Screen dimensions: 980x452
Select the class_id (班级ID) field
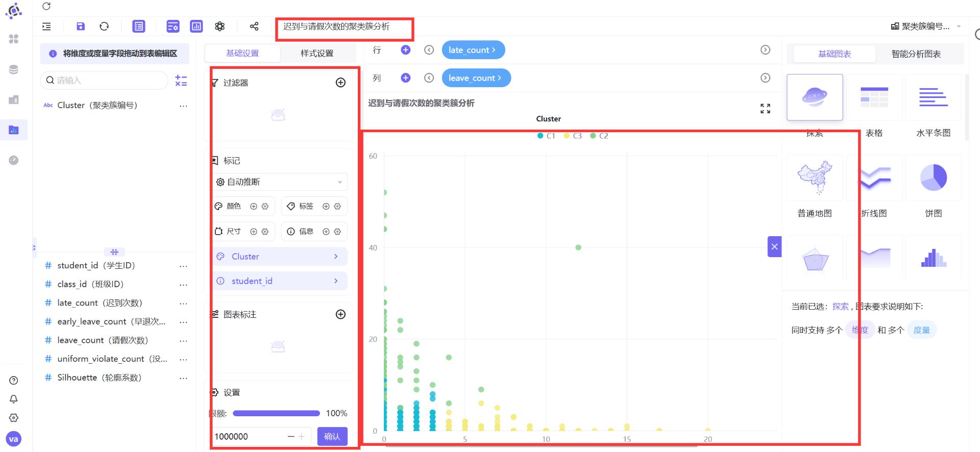[x=90, y=284]
